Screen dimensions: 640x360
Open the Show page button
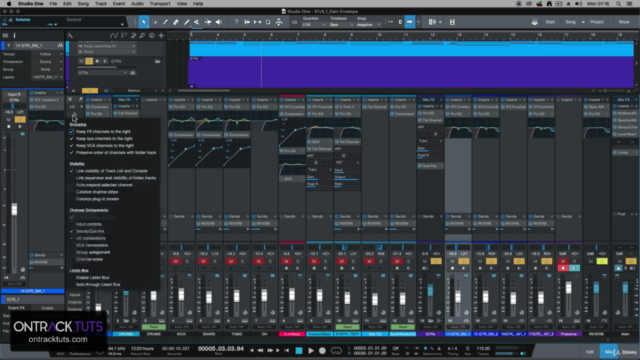[x=624, y=22]
